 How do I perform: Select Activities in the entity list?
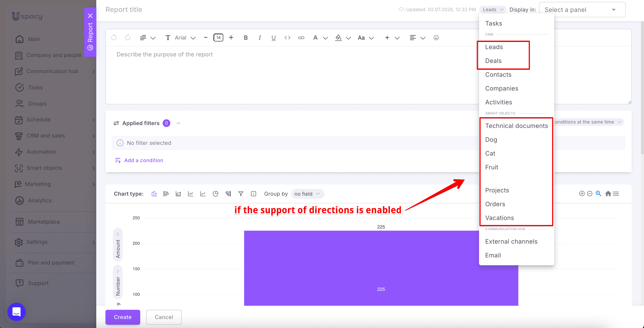pos(516,102)
